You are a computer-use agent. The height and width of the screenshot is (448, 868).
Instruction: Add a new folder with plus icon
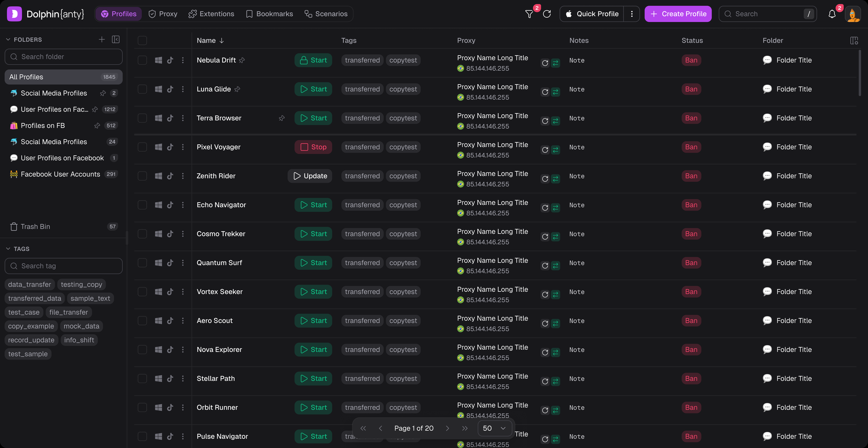point(102,39)
